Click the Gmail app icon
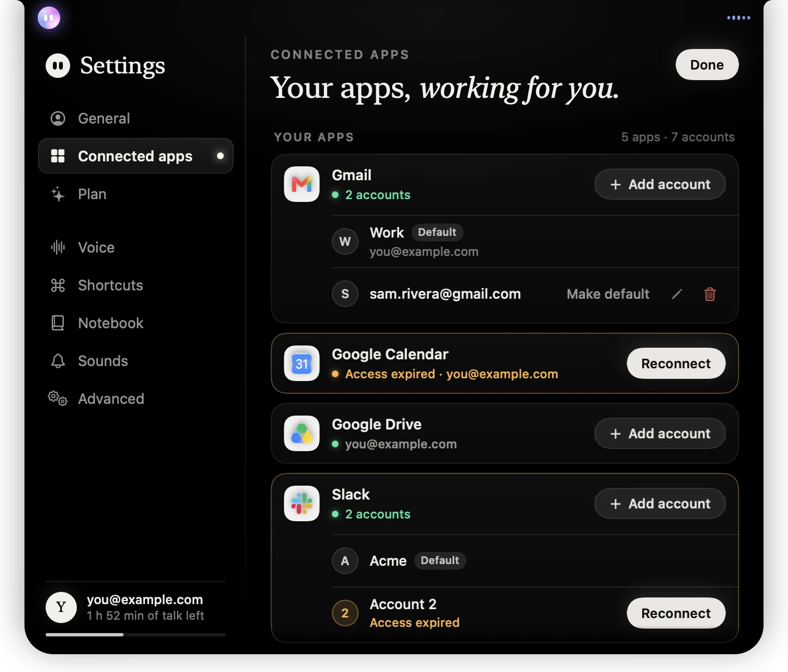The width and height of the screenshot is (788, 672). pyautogui.click(x=302, y=184)
